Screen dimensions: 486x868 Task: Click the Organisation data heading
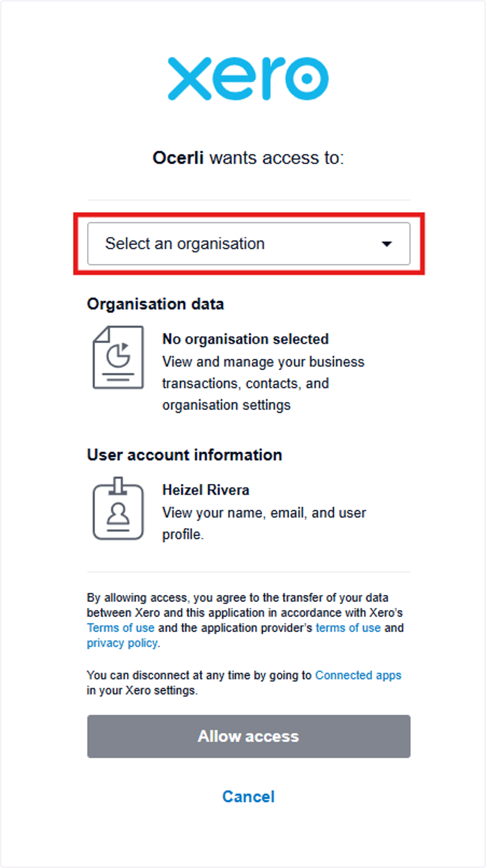(x=156, y=304)
